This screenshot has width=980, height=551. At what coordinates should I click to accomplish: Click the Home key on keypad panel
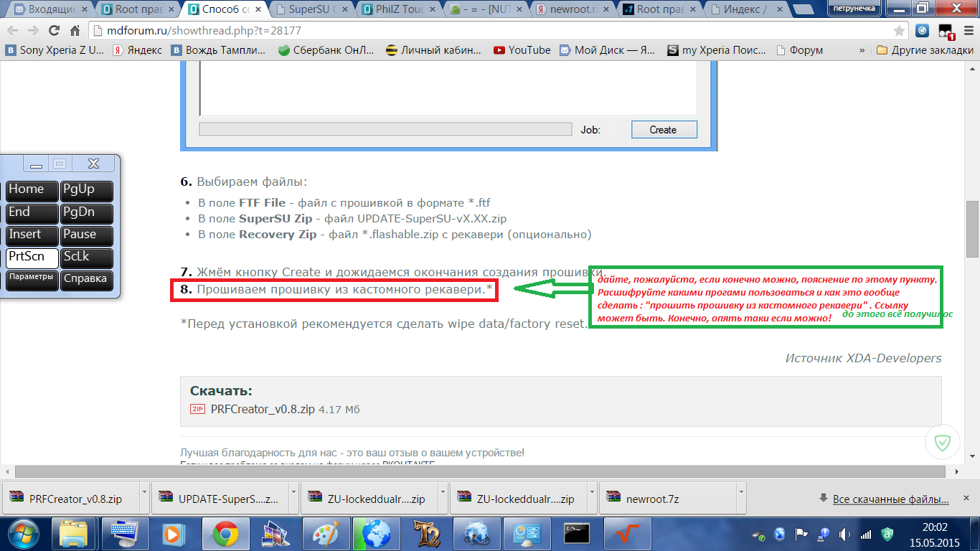tap(32, 191)
